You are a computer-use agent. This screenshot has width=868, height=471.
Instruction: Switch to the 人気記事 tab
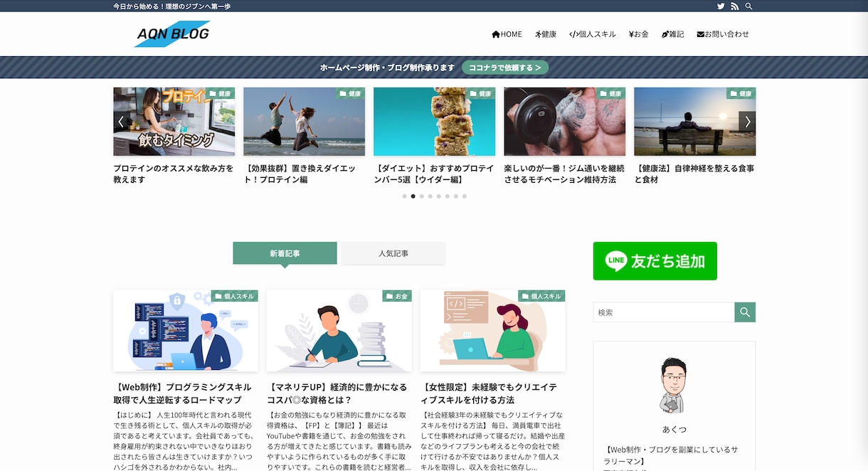click(393, 253)
